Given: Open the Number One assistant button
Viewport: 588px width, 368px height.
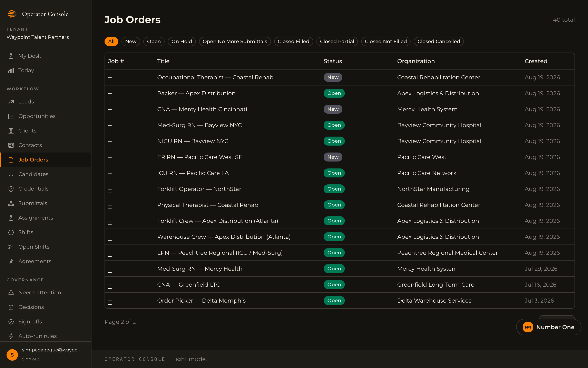Looking at the screenshot, I should [x=549, y=327].
